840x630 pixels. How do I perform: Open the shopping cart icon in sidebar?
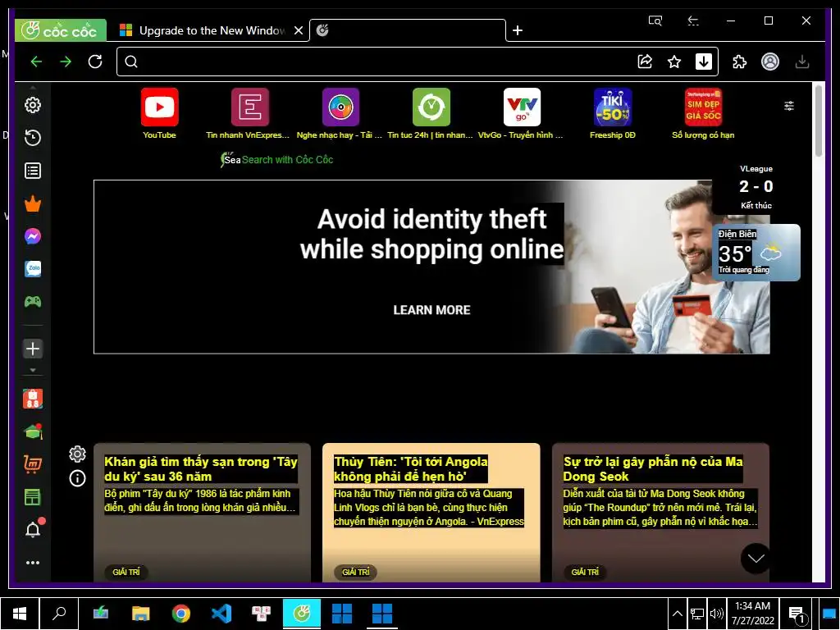(x=33, y=464)
